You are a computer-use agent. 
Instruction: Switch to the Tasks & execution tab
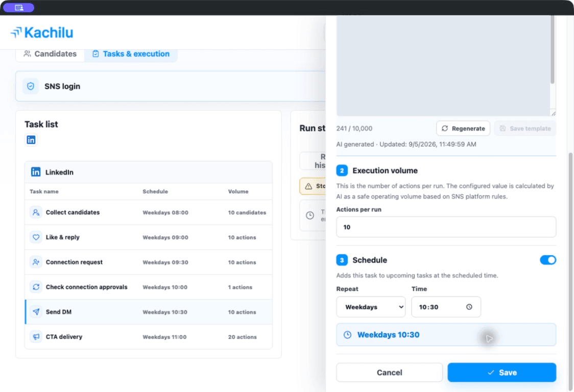point(131,54)
